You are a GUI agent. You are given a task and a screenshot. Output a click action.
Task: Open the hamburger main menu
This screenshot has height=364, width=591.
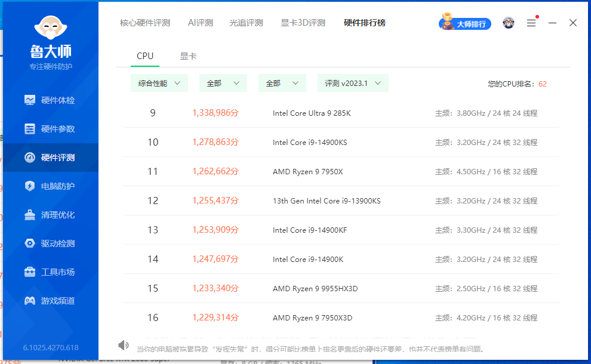click(x=531, y=23)
